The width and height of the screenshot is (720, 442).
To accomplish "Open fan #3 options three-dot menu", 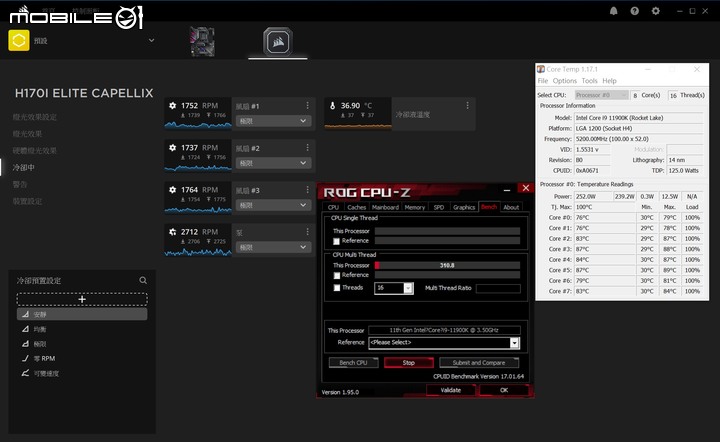I will click(x=307, y=190).
